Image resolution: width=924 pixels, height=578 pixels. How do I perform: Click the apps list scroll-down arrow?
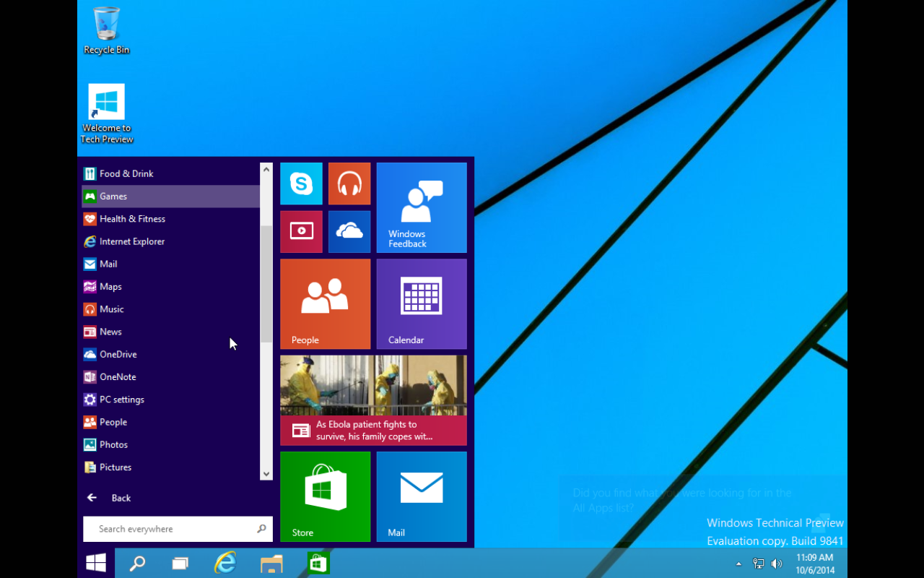click(266, 474)
